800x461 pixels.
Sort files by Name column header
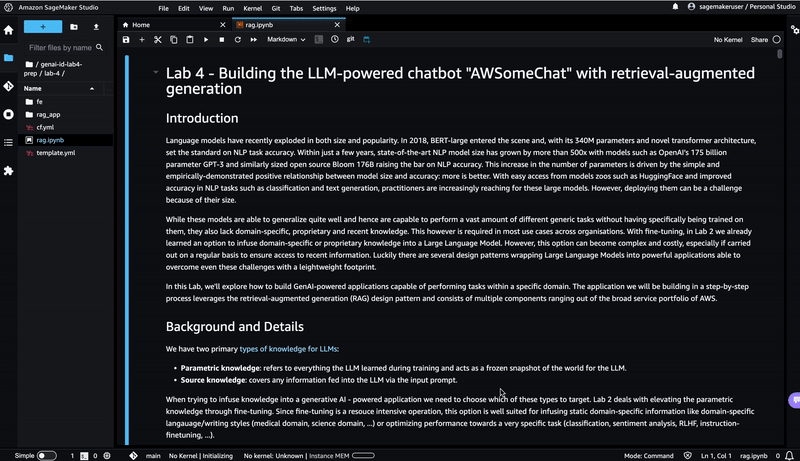(x=60, y=88)
